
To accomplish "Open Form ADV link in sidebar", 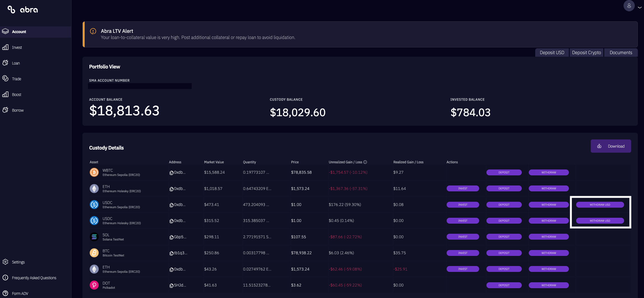I will pyautogui.click(x=20, y=294).
